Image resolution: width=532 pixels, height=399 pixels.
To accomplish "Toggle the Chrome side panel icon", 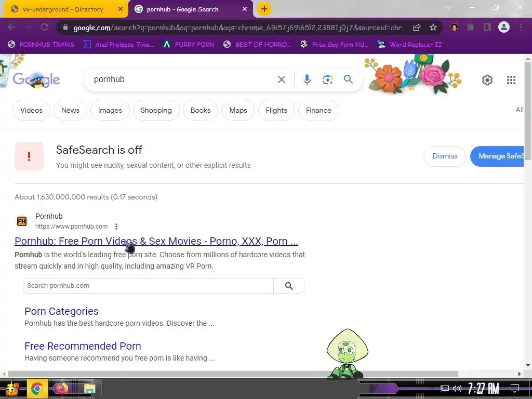I will [x=487, y=27].
